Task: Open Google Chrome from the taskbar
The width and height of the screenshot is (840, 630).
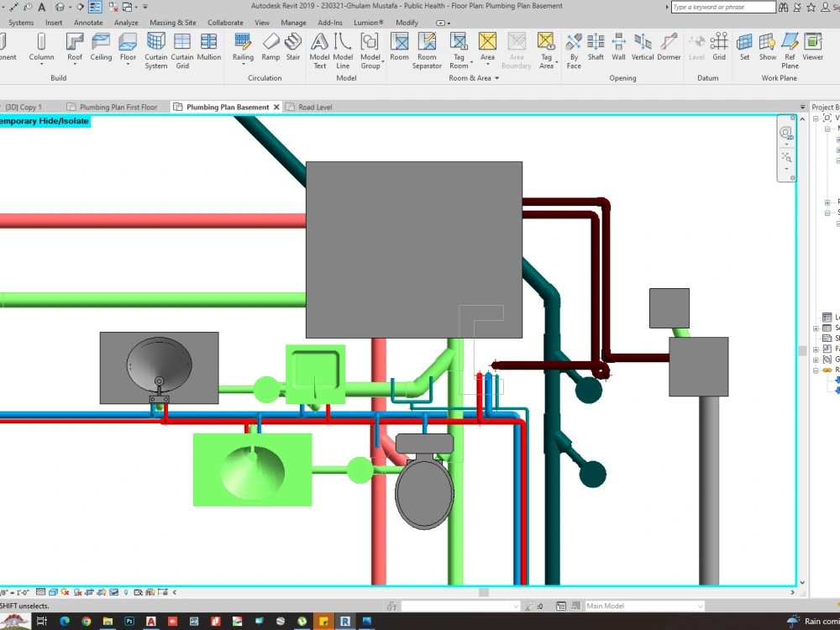Action: pyautogui.click(x=87, y=622)
